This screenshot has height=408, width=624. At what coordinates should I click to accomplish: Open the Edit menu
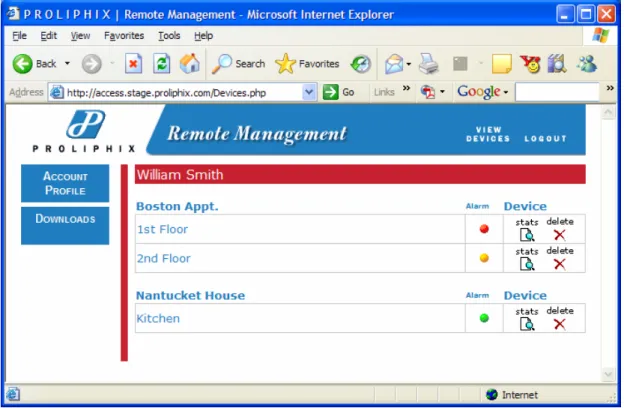[x=49, y=36]
